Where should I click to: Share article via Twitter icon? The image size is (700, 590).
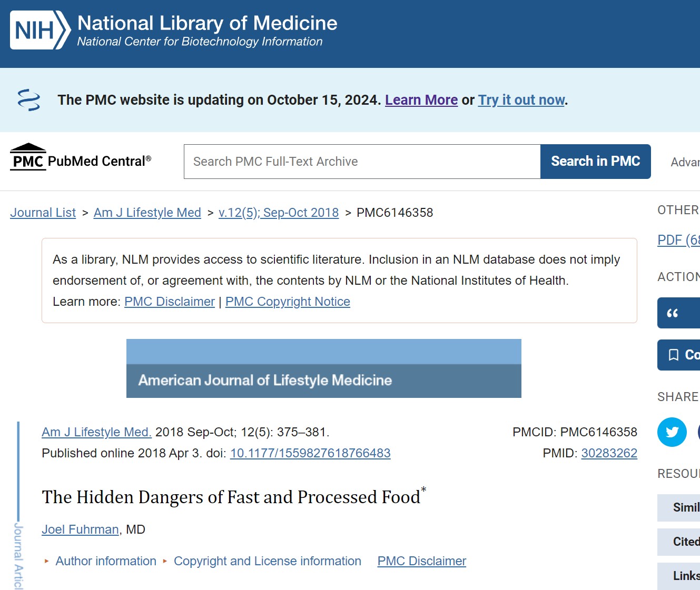pos(672,432)
